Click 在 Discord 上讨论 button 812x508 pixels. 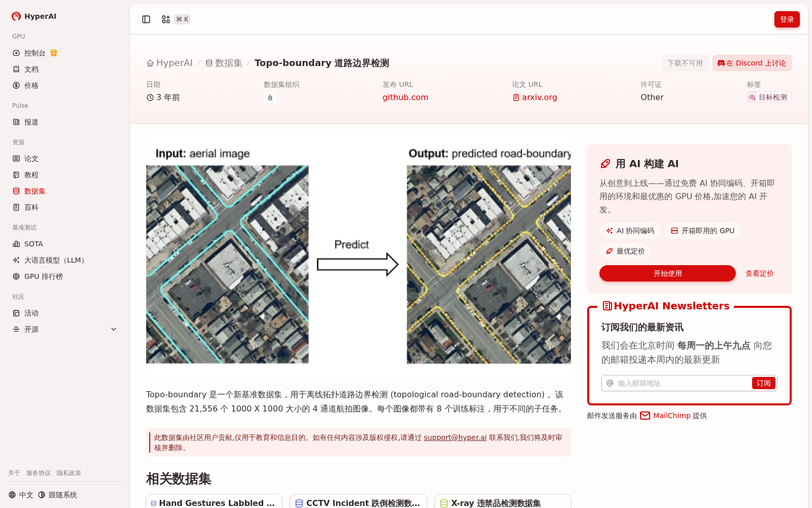(x=752, y=63)
